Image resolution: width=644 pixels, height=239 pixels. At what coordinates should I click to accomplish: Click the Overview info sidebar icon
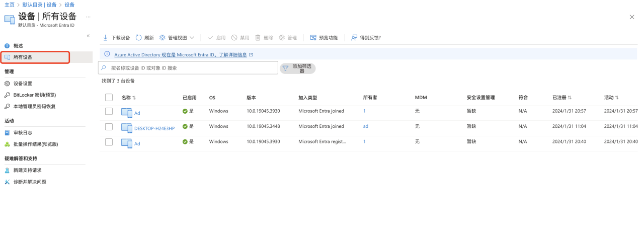[7, 46]
